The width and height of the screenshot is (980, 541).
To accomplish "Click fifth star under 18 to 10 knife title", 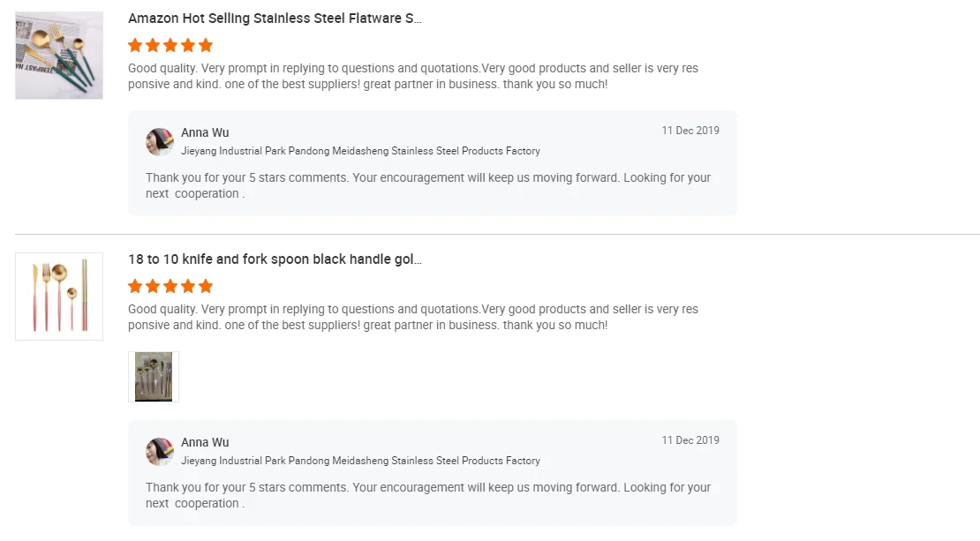I will pos(206,286).
